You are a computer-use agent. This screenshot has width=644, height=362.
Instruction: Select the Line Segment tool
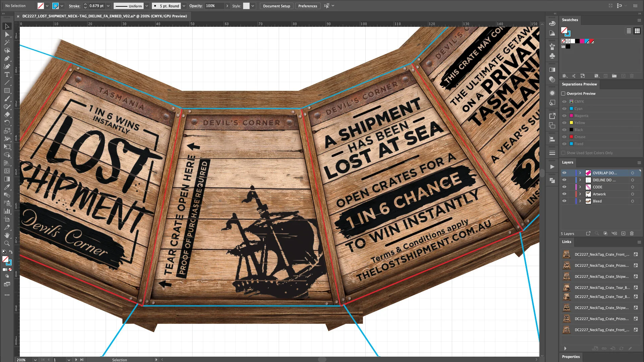pos(7,83)
